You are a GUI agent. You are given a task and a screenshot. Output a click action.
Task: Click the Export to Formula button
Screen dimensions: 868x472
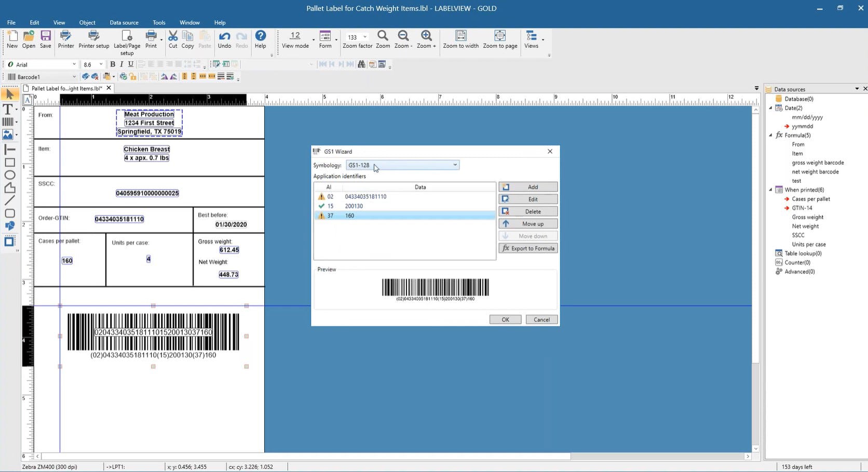click(528, 248)
